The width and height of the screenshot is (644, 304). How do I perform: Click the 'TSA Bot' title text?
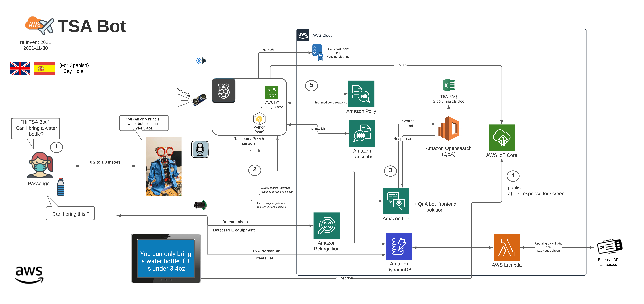tap(91, 26)
